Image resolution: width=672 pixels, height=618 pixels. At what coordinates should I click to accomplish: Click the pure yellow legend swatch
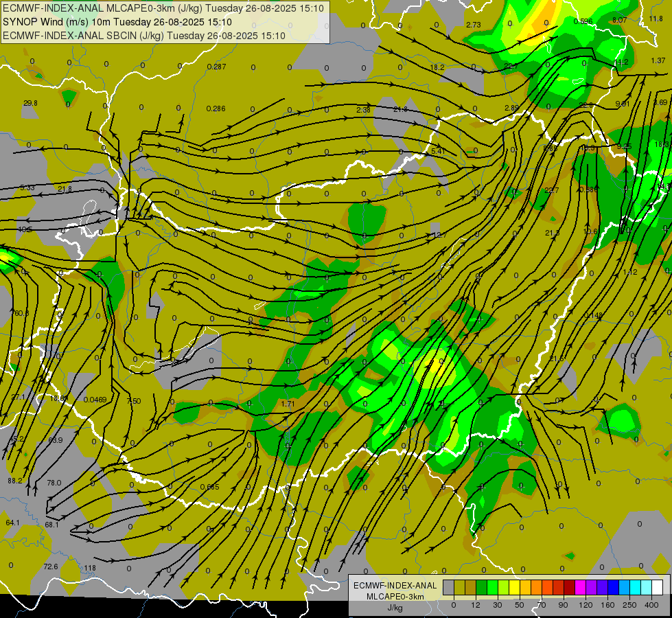(x=514, y=587)
